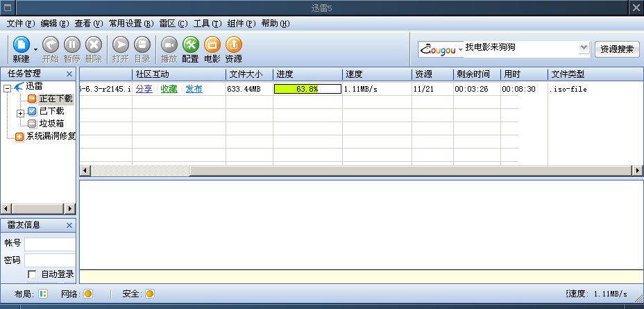Click the 新建 new task icon
644x309 pixels.
click(22, 45)
